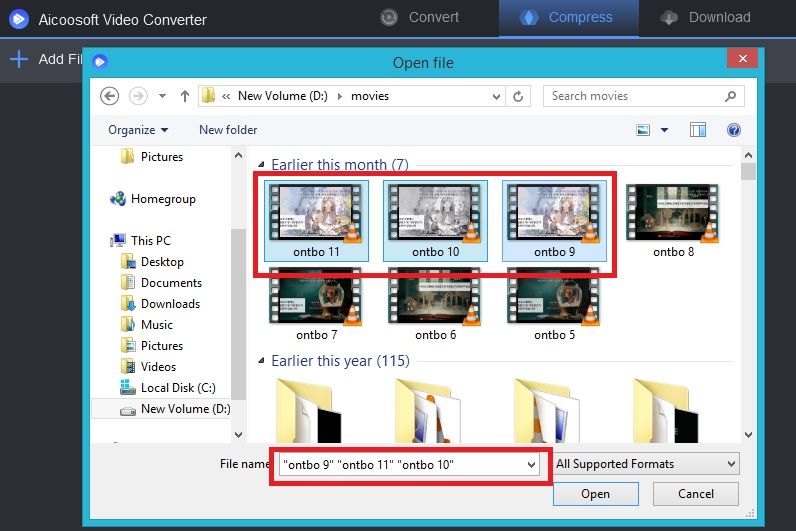Click file list scroll up arrow
796x531 pixels.
[x=748, y=155]
